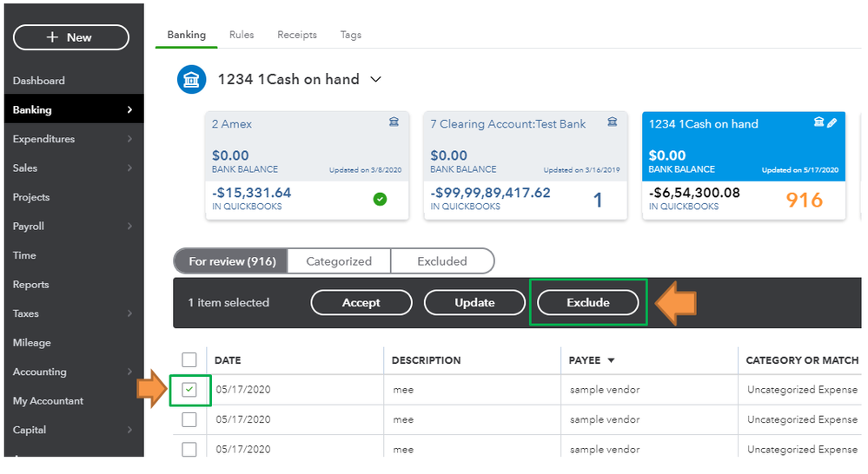Screen dimensions: 868x474
Task: Click Uncategorized Expense in the checked row
Action: (x=802, y=390)
